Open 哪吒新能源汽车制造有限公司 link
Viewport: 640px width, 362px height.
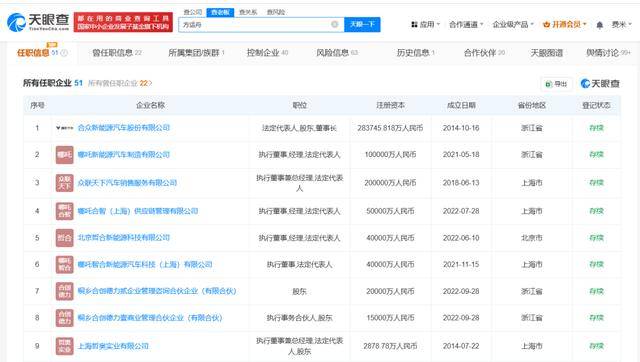(x=124, y=155)
